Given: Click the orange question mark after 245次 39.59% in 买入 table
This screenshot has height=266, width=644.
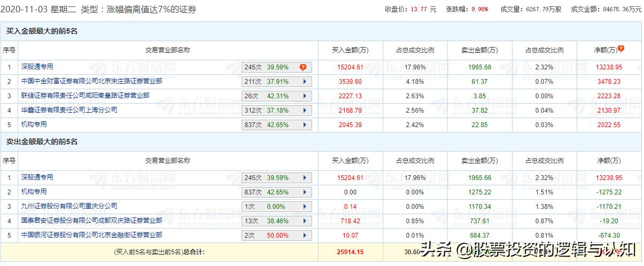Looking at the screenshot, I should pos(303,67).
